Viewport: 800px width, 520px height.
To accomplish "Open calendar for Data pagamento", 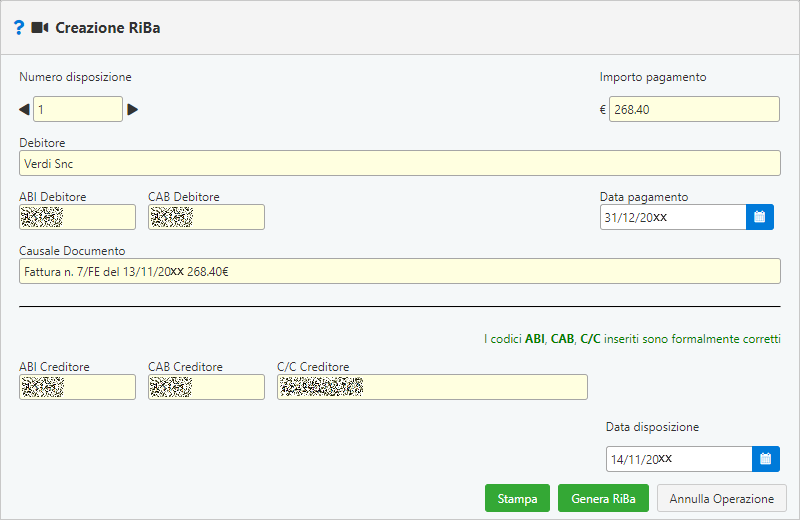I will (x=760, y=217).
